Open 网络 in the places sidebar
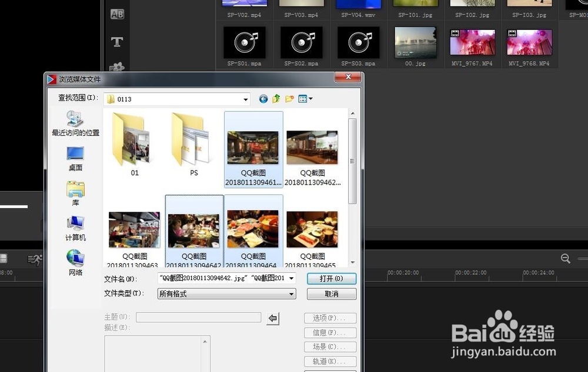Image resolution: width=588 pixels, height=372 pixels. (75, 263)
